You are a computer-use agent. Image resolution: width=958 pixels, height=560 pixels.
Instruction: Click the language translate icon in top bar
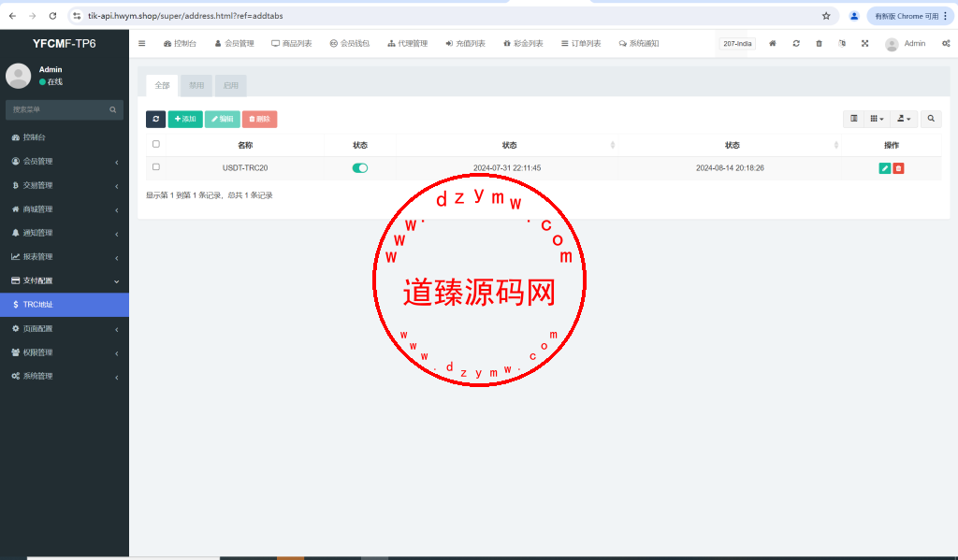tap(842, 43)
